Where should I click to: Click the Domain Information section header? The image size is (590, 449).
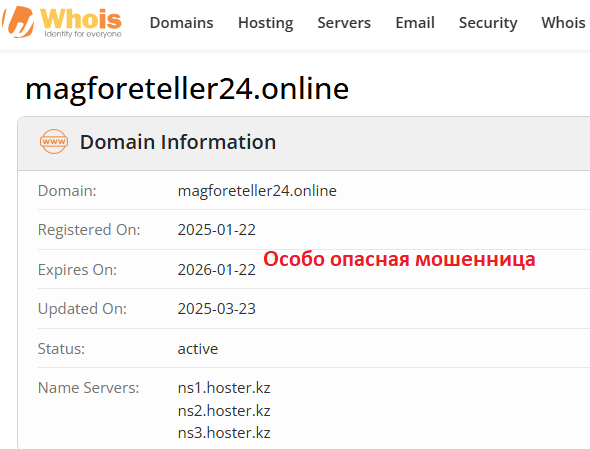click(x=178, y=142)
